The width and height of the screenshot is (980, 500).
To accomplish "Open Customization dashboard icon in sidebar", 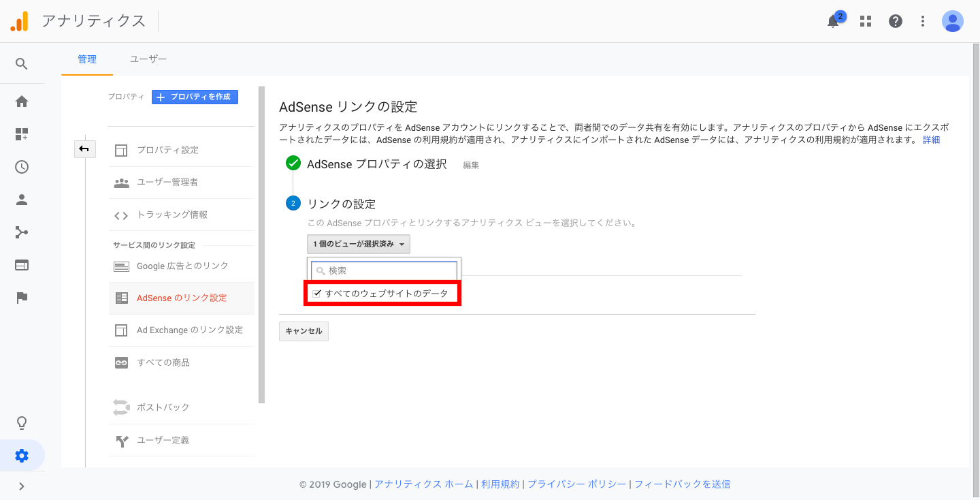I will pyautogui.click(x=22, y=134).
